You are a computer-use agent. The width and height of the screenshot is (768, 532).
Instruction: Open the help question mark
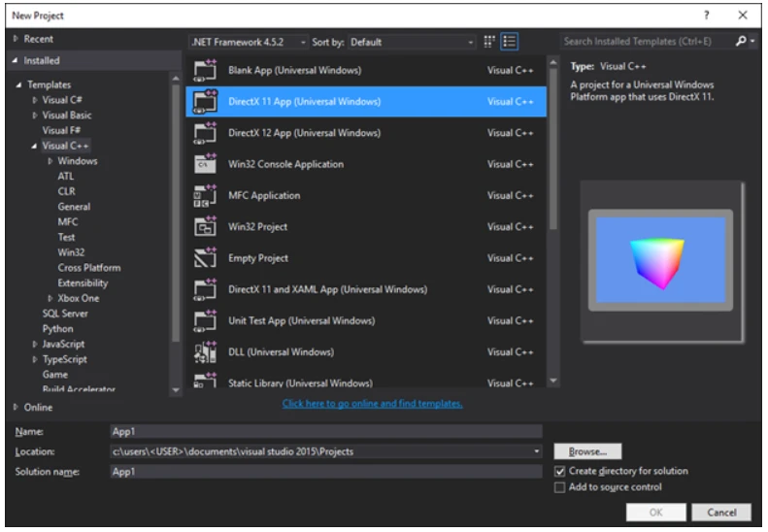706,16
